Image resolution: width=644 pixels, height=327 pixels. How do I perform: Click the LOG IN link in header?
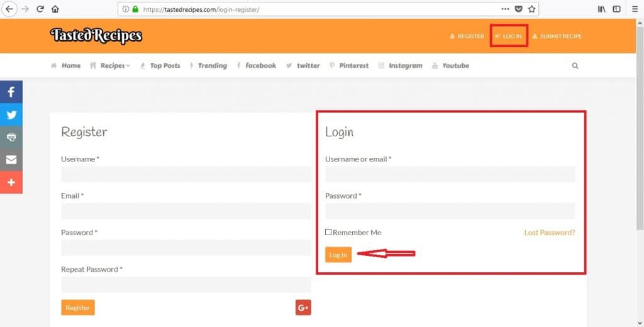point(508,36)
